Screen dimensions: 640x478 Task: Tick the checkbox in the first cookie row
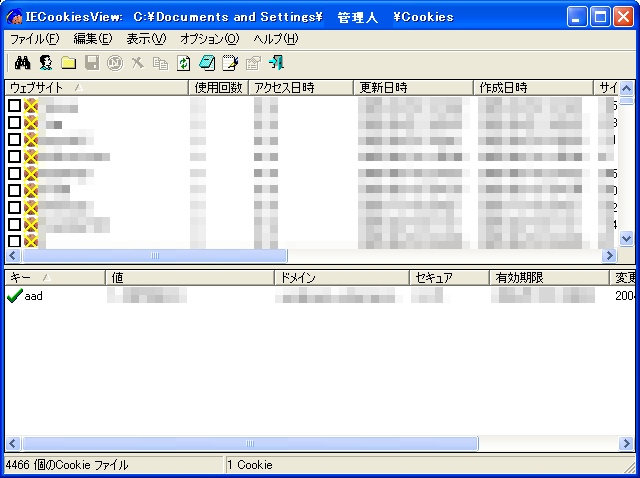pos(14,105)
